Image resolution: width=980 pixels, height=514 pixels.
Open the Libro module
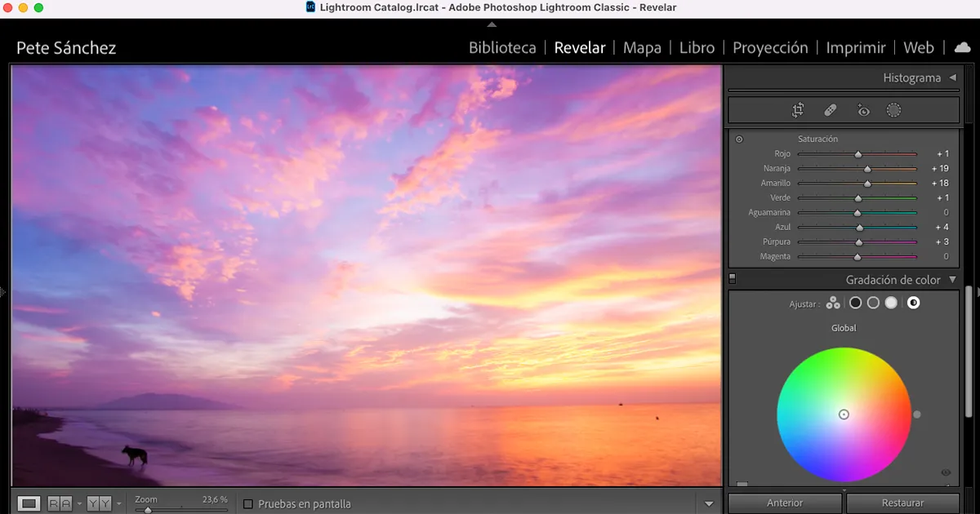pyautogui.click(x=697, y=47)
